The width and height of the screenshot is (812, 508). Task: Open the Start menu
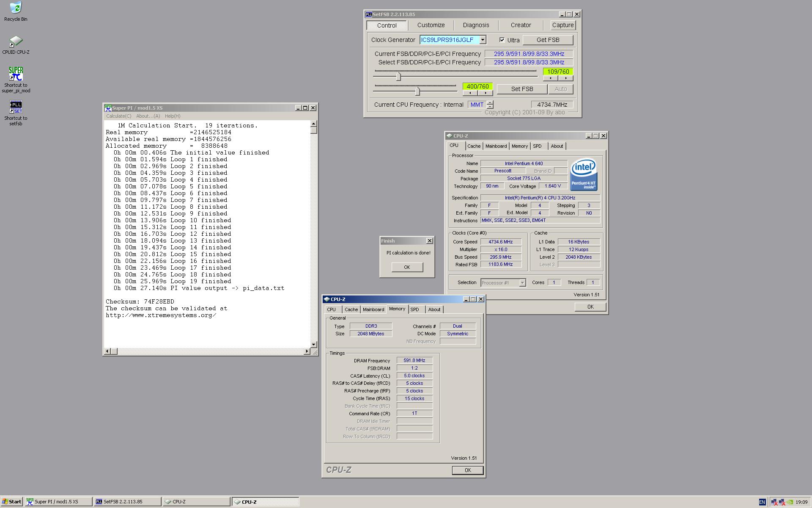[11, 502]
